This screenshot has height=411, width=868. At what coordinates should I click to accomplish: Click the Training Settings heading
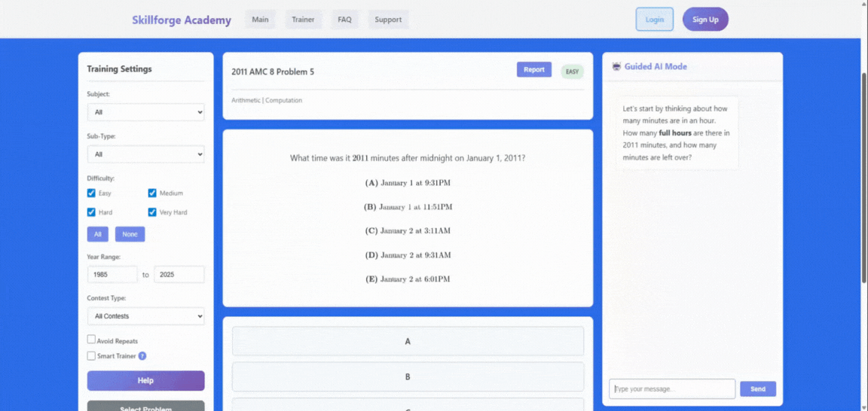[x=120, y=69]
